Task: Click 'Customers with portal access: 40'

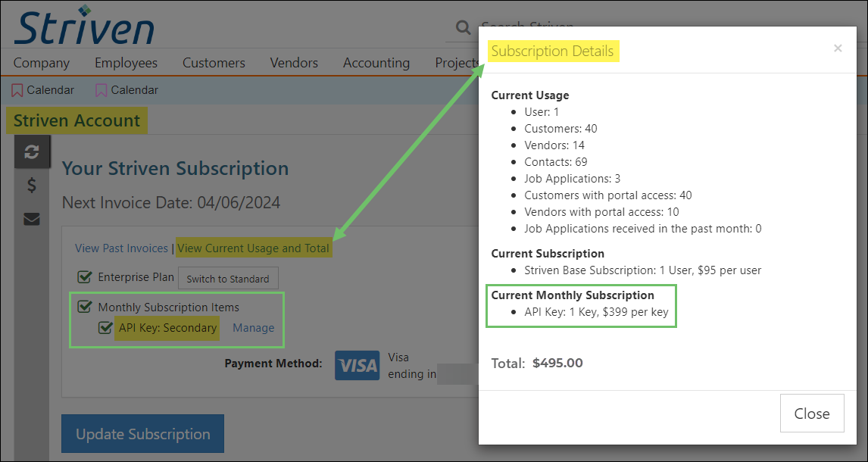Action: click(608, 195)
